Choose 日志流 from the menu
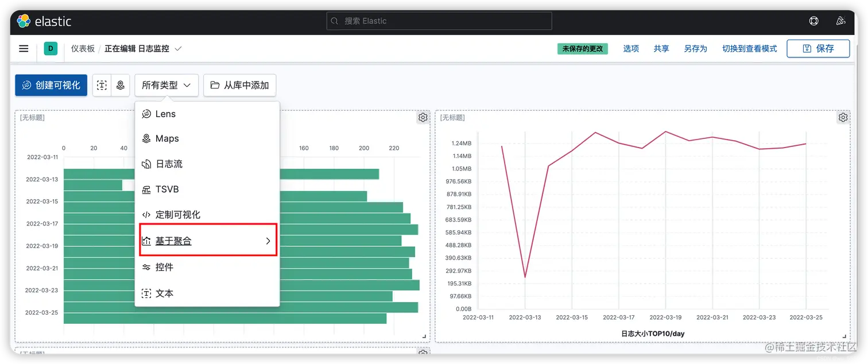The image size is (868, 364). click(207, 164)
